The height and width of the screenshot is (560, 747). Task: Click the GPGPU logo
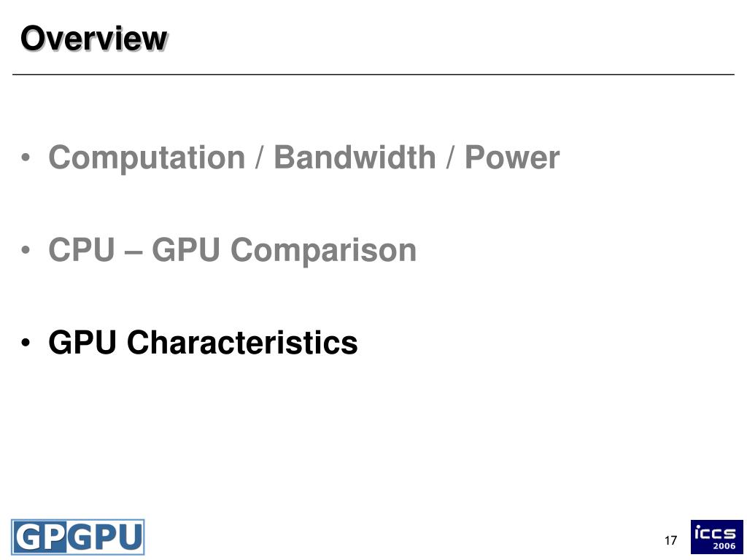77,537
